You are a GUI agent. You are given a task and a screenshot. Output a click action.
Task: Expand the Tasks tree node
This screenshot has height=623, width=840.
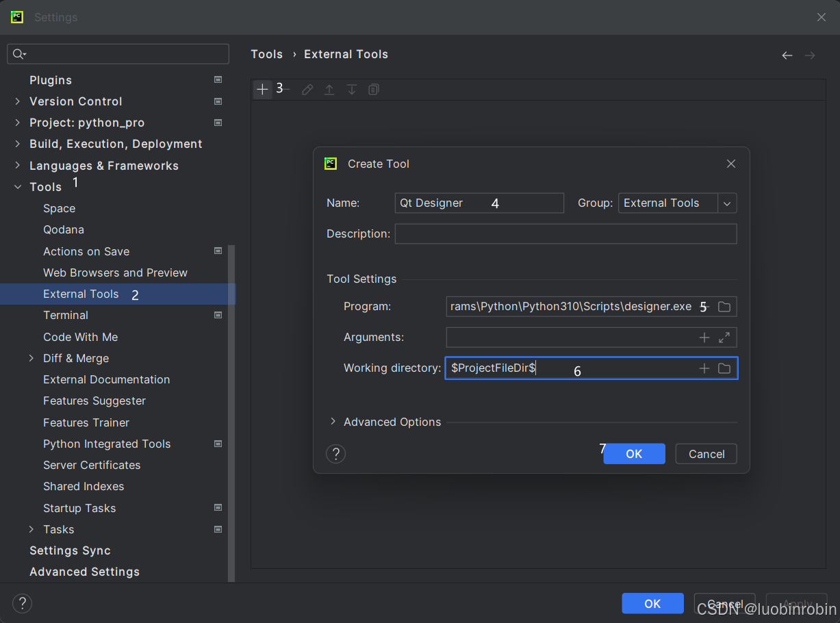31,529
